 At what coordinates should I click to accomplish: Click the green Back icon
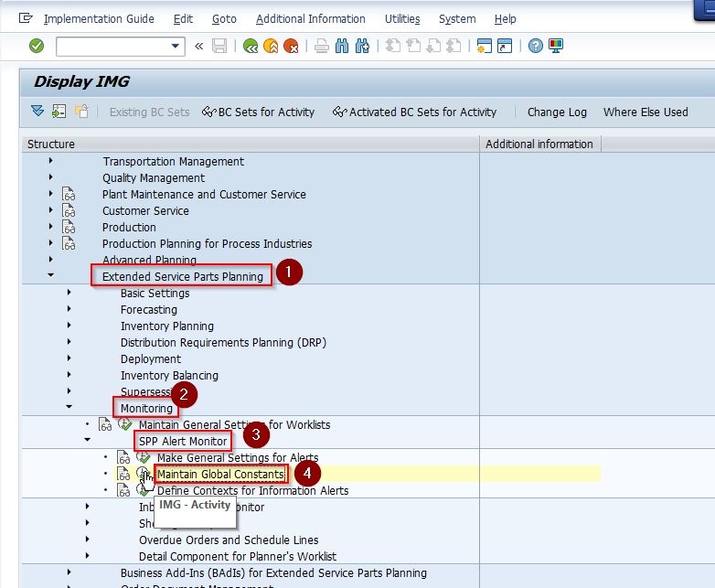(x=251, y=46)
